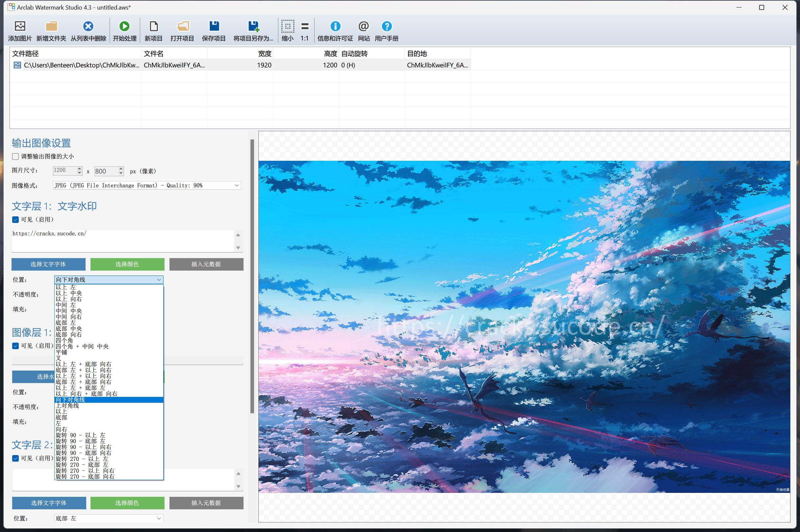Click the text layer 2 text box
The image size is (800, 532).
click(x=124, y=480)
